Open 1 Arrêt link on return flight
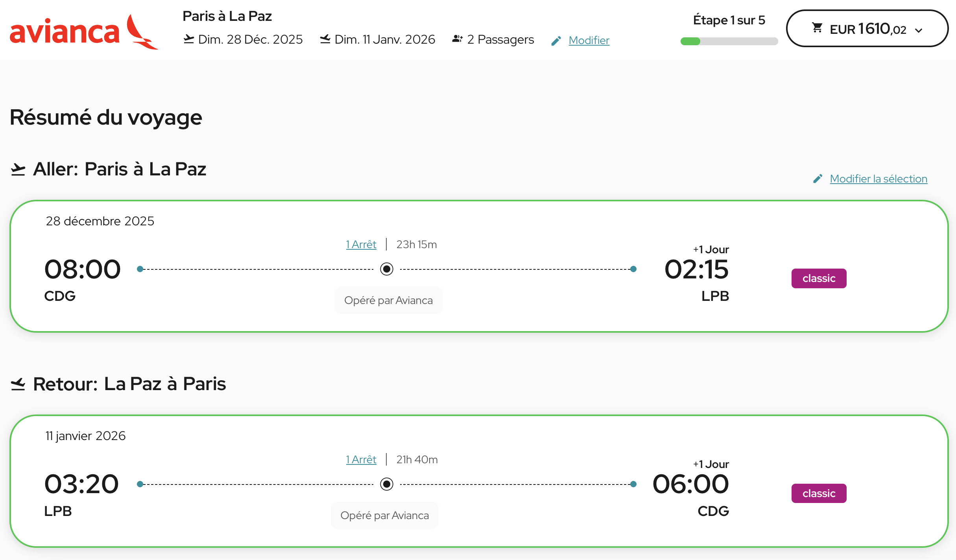 (x=361, y=460)
